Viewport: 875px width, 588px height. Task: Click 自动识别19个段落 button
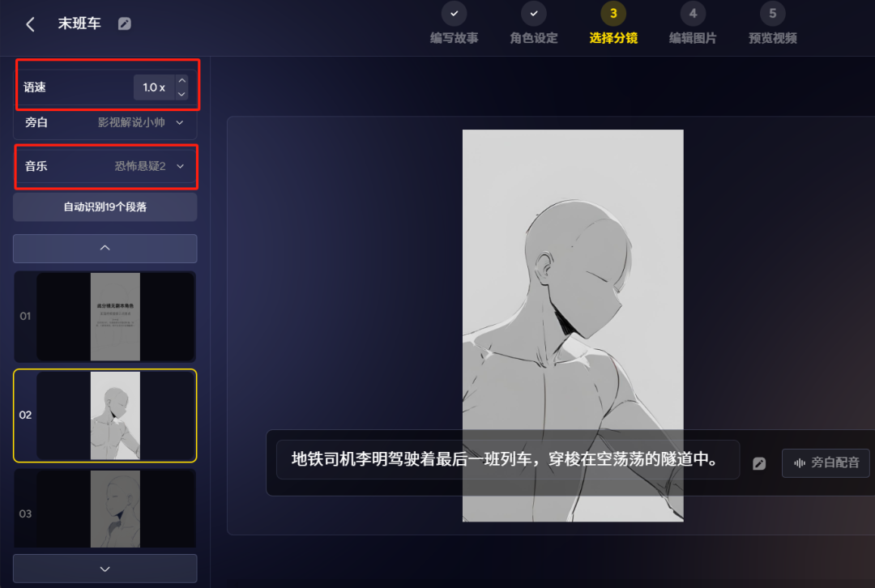coord(105,207)
